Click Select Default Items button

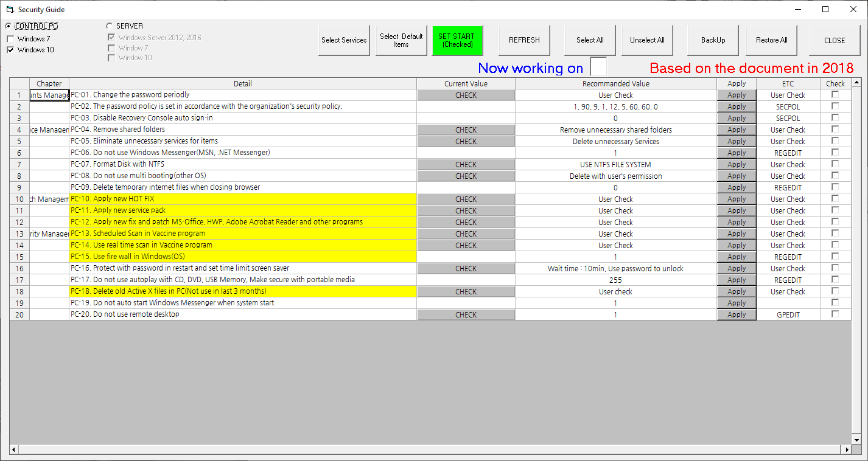click(x=401, y=41)
